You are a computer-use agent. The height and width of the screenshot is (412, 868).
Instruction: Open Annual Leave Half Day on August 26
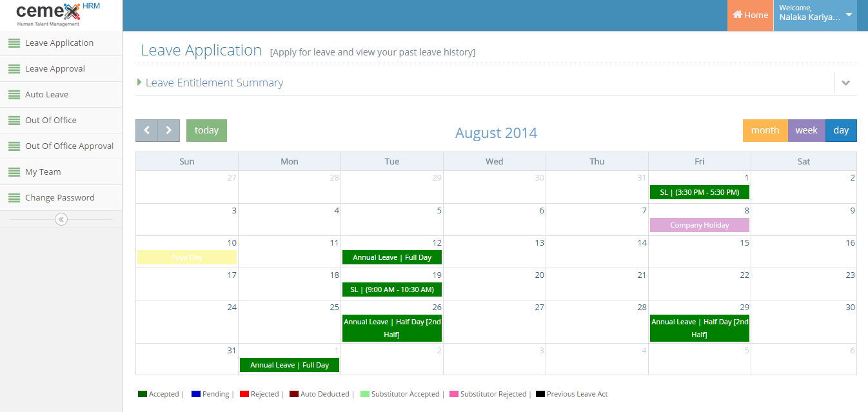[392, 328]
